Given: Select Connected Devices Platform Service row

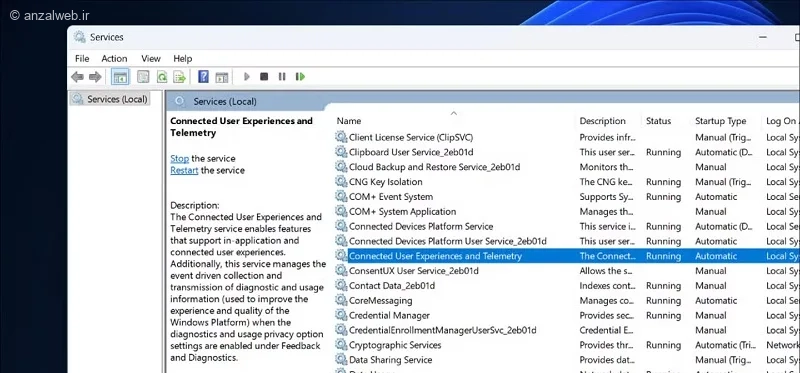Looking at the screenshot, I should [x=567, y=226].
